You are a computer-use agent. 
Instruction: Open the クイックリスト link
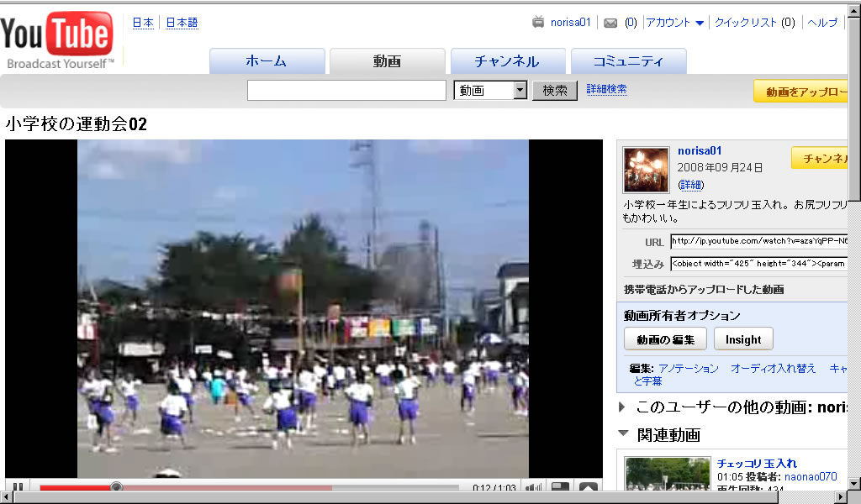(x=746, y=23)
